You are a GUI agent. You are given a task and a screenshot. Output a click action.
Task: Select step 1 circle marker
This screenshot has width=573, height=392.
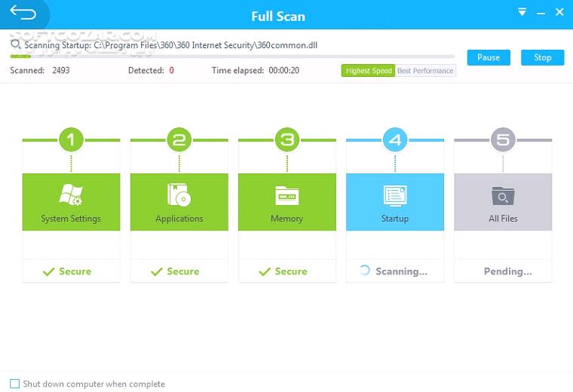72,139
